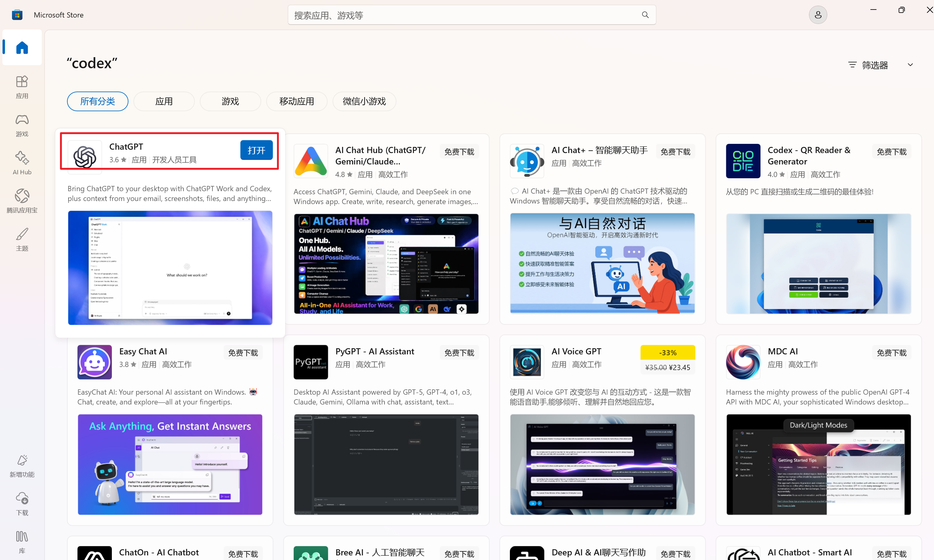The image size is (934, 560).
Task: Open the Codex QR Reader screenshot thumbnail
Action: pos(818,264)
